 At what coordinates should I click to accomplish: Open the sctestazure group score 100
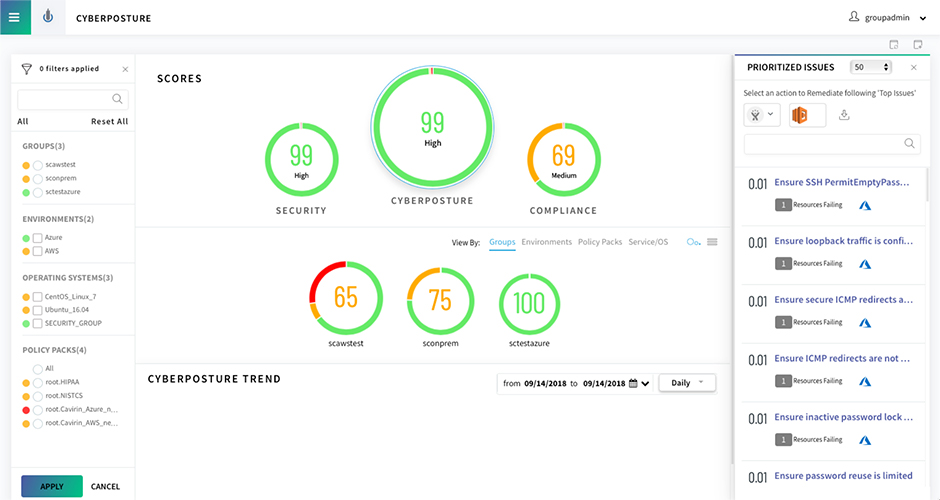click(529, 304)
